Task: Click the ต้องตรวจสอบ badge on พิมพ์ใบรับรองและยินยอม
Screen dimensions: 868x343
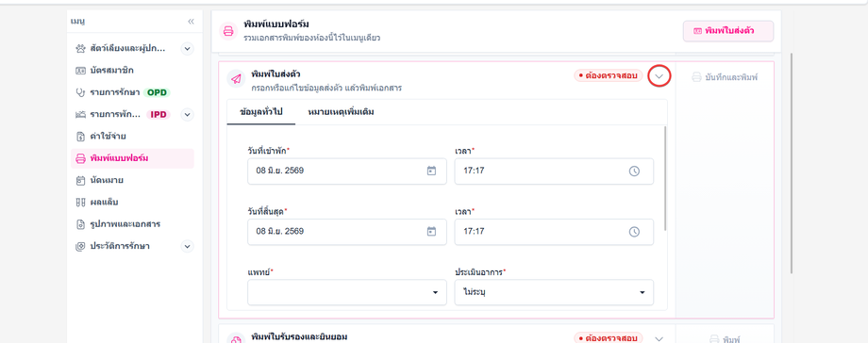Action: tap(609, 337)
